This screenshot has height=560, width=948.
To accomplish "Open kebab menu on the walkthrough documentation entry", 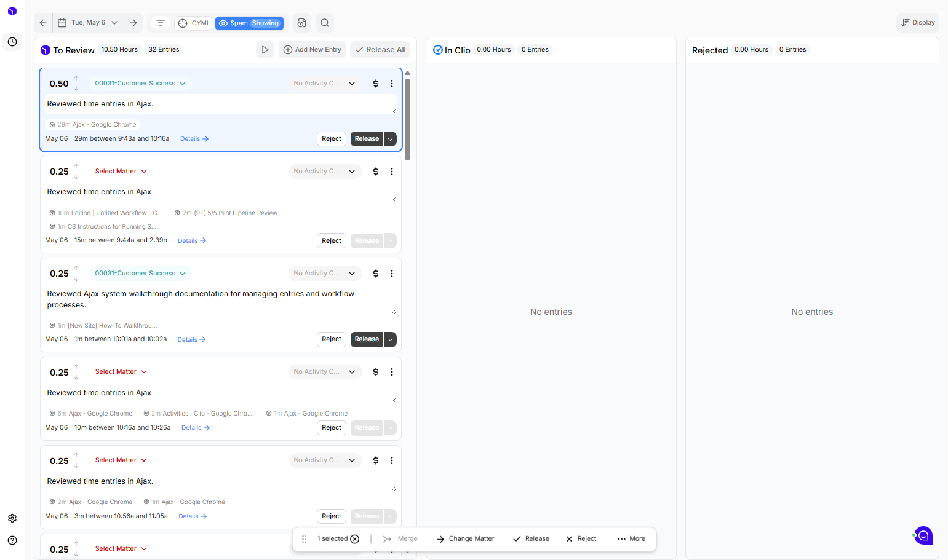I will [392, 274].
